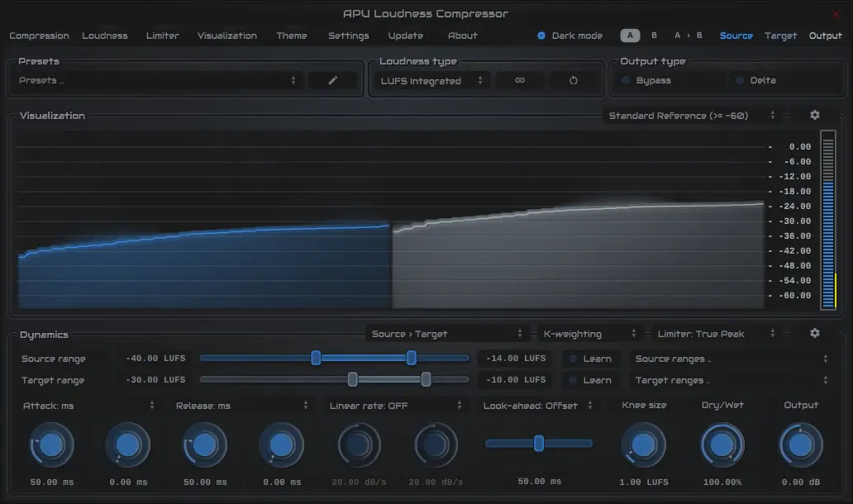Copy state A to B
Viewport: 853px width, 504px height.
(689, 36)
